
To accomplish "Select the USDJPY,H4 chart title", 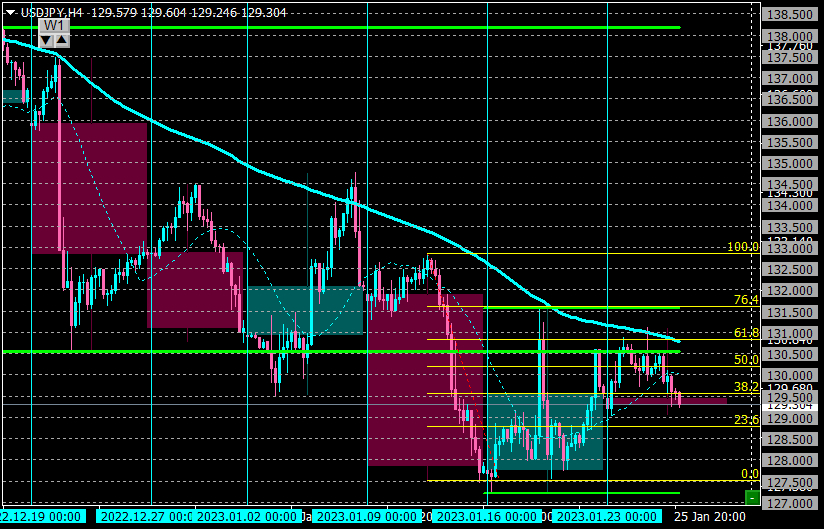I will click(x=52, y=13).
